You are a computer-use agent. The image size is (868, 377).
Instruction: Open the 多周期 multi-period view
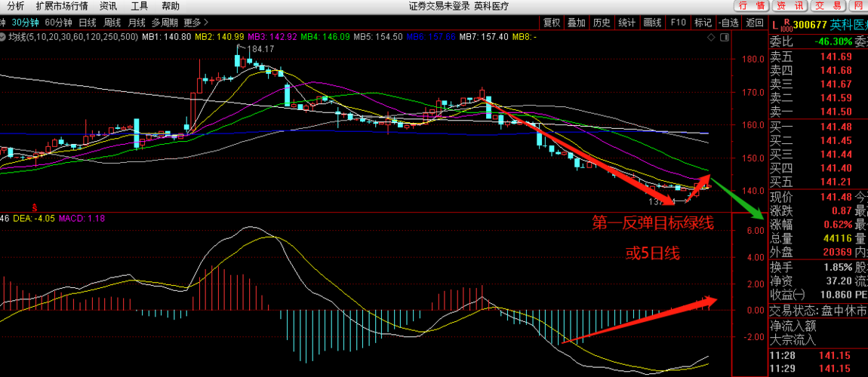165,23
